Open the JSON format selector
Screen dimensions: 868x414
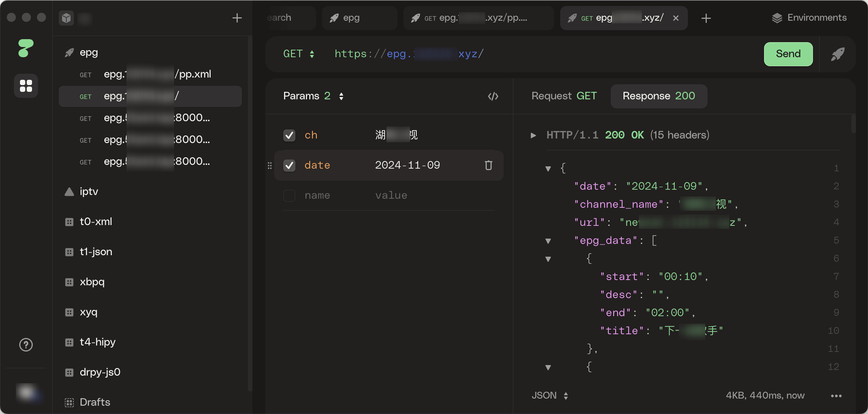[549, 396]
